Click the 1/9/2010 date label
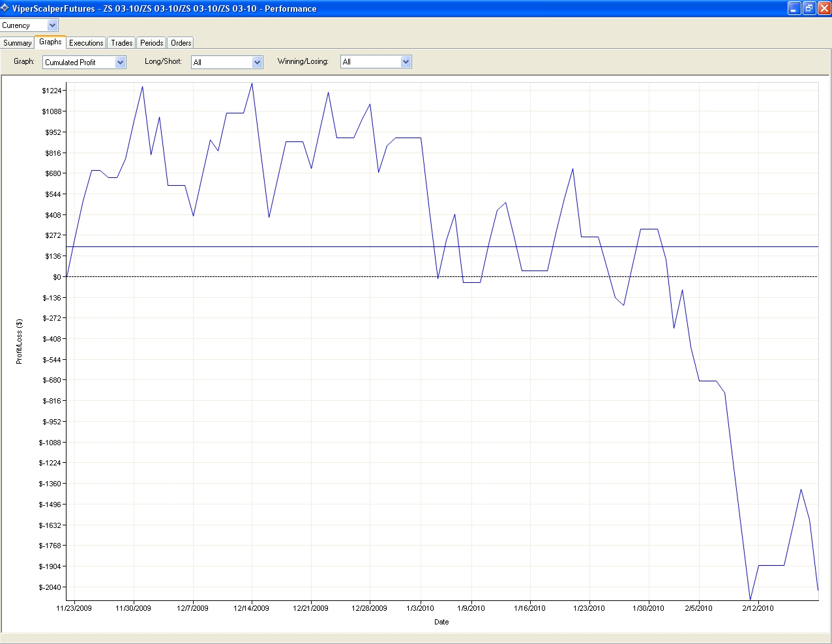 point(471,608)
